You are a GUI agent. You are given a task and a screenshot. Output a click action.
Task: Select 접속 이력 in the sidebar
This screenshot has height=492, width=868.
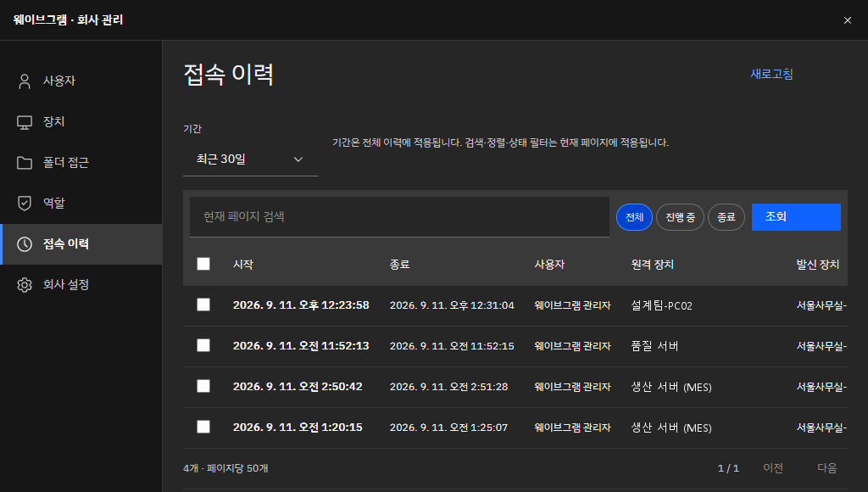(81, 243)
